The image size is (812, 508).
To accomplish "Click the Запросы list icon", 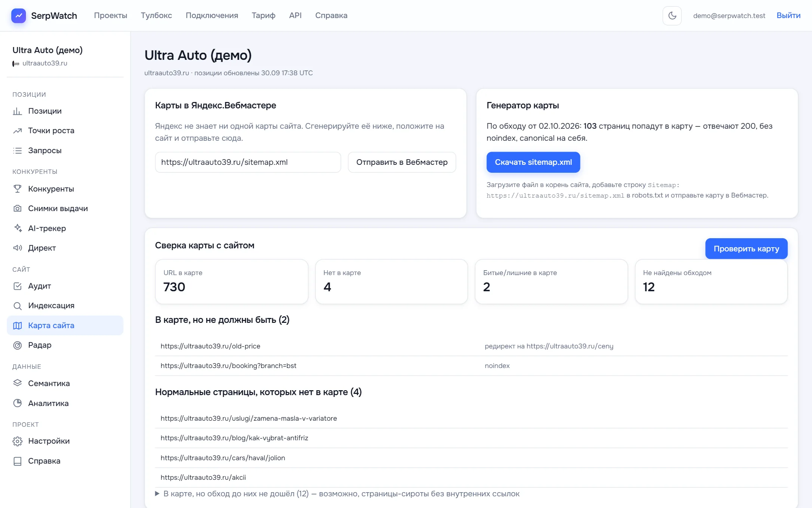I will [x=17, y=151].
